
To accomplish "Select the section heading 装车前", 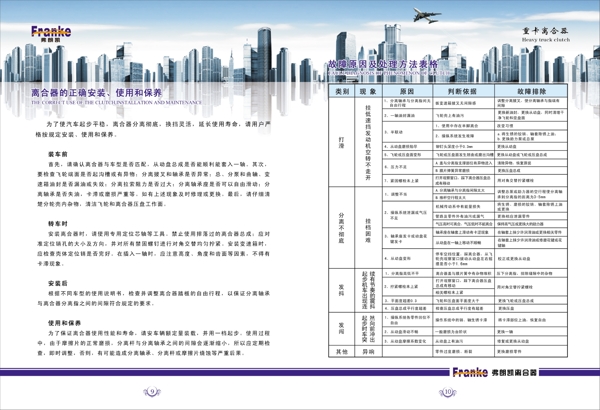I will point(58,154).
